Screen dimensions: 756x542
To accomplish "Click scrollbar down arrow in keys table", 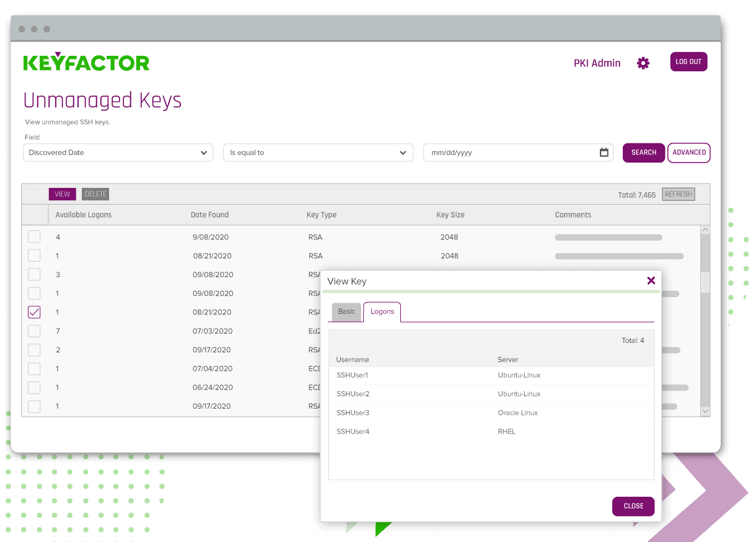I will [705, 411].
